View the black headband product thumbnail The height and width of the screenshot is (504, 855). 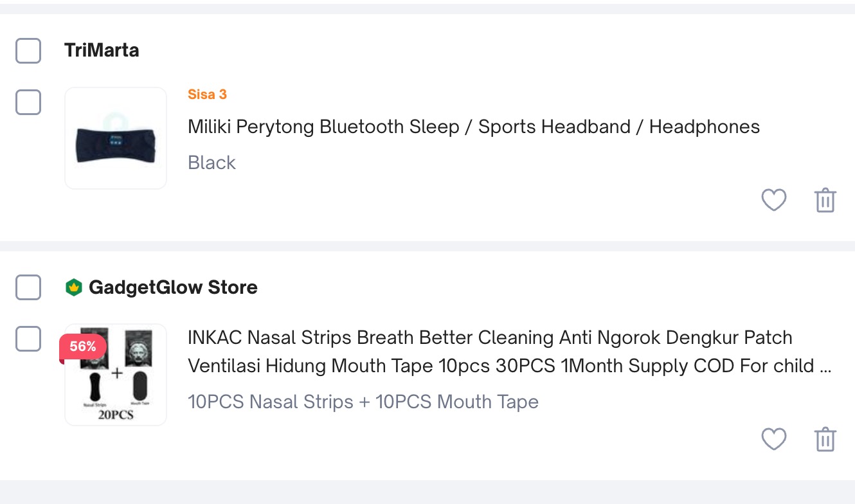click(x=116, y=138)
